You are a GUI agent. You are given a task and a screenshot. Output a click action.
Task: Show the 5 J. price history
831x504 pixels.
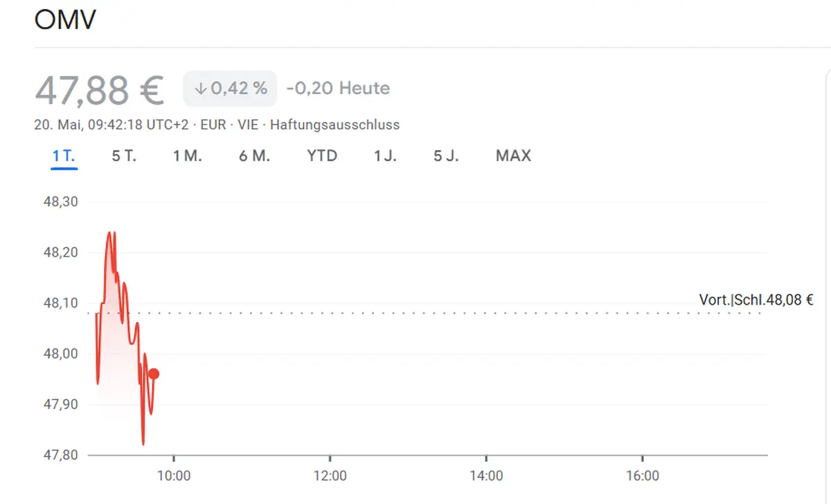click(x=446, y=156)
